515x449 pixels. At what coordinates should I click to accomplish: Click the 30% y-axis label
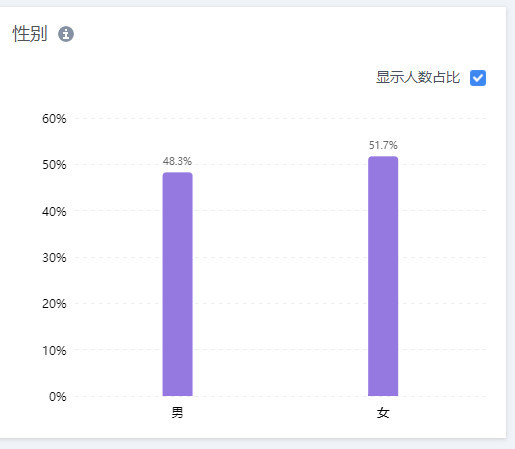pos(54,258)
